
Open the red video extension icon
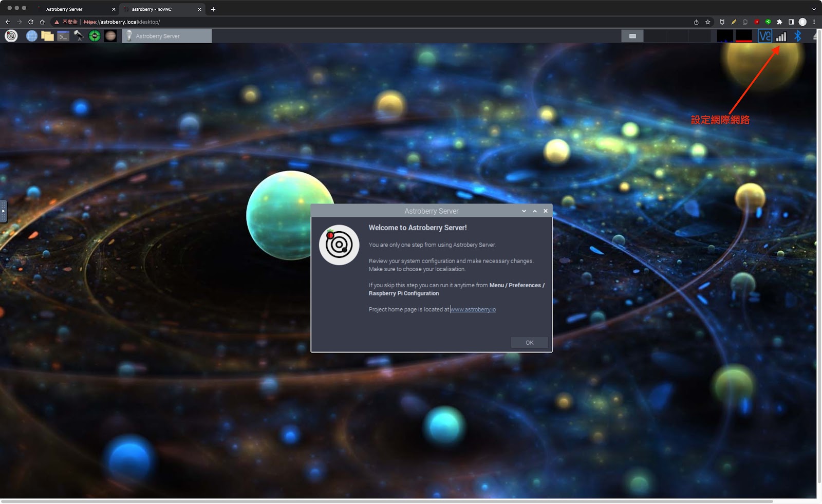[757, 22]
